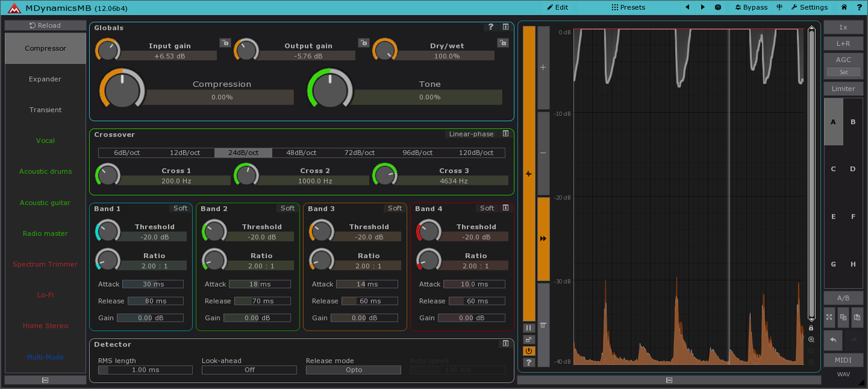Open the Release mode Opto selector

point(353,370)
